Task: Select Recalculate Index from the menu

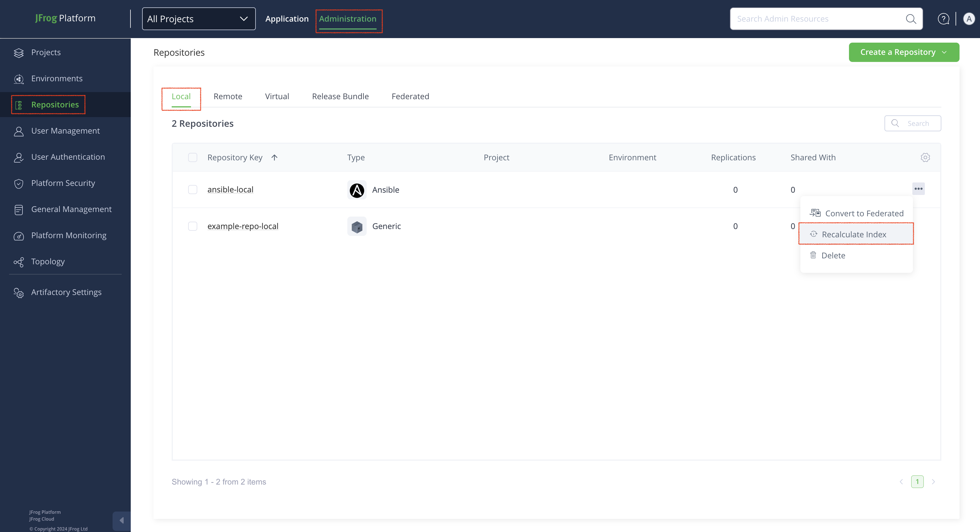Action: [854, 234]
